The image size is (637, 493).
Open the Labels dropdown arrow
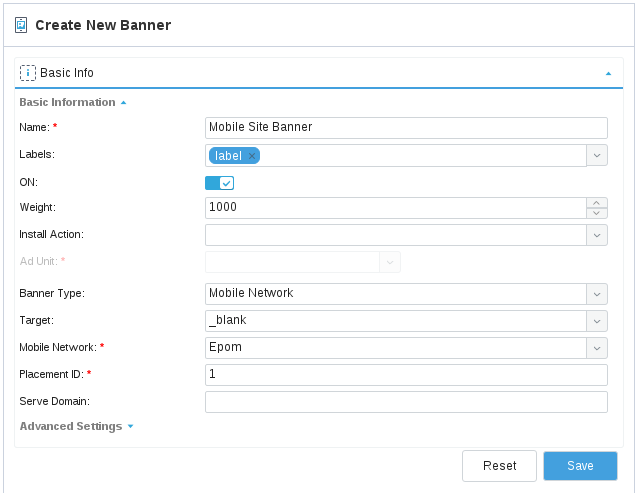click(597, 156)
